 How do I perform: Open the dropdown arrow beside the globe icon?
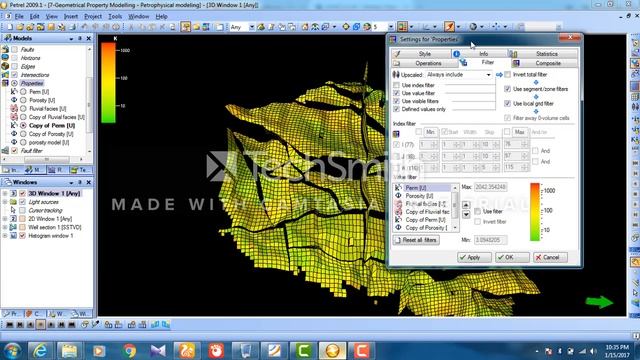482,27
